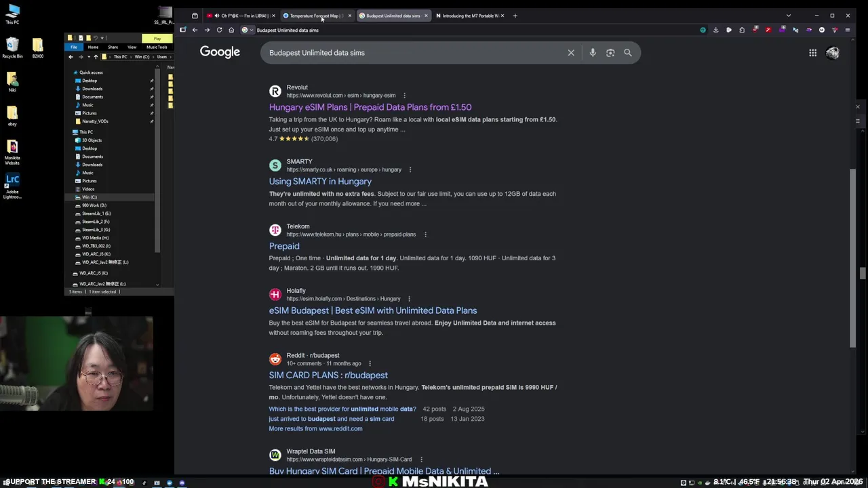Start a Google voice search
Image resolution: width=868 pixels, height=488 pixels.
click(x=593, y=53)
